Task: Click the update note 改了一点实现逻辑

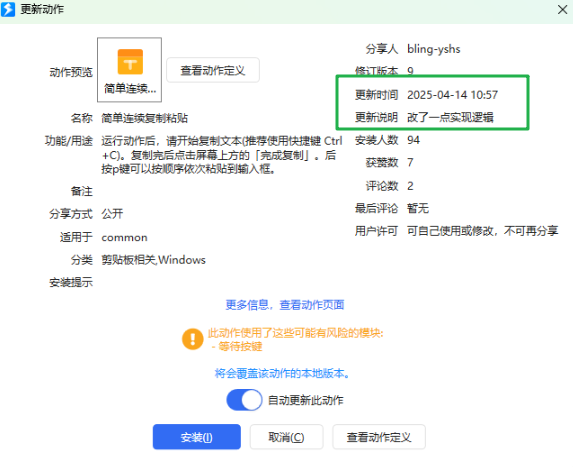Action: (x=450, y=117)
